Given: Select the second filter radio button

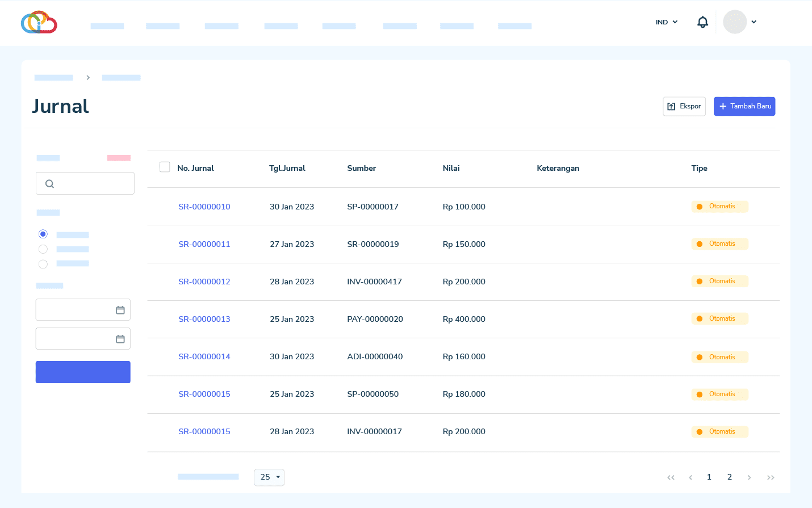Looking at the screenshot, I should 43,249.
